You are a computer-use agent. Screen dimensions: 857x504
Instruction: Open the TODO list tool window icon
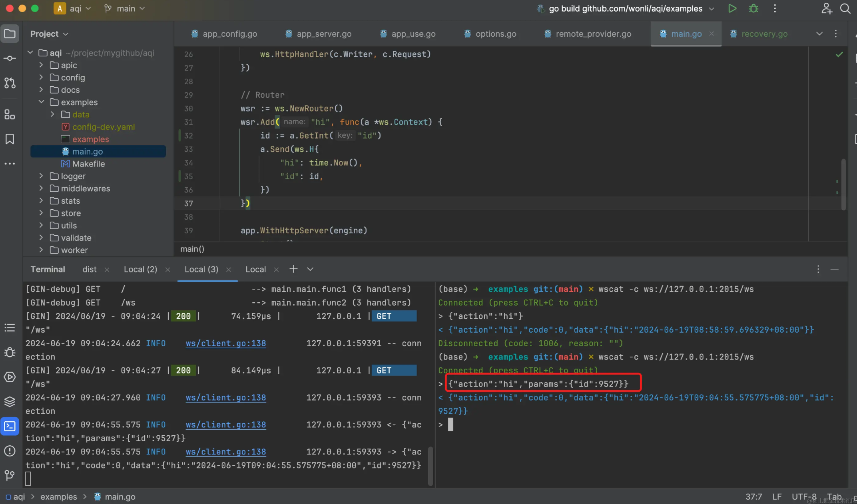pyautogui.click(x=10, y=328)
